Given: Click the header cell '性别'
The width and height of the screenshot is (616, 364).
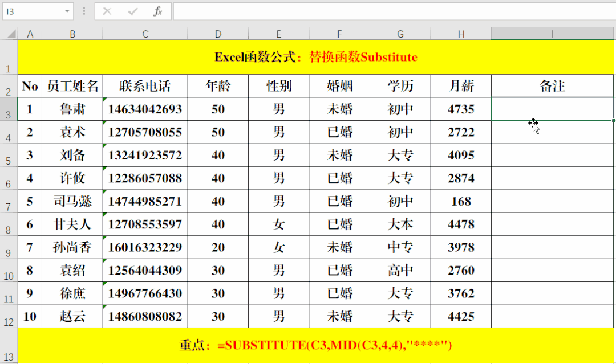Looking at the screenshot, I should pos(278,86).
